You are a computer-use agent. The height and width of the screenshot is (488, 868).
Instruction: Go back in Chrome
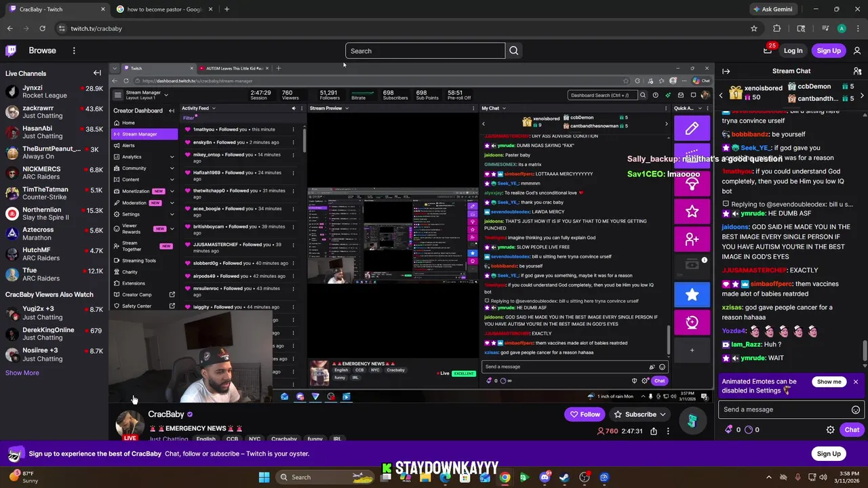(9, 28)
